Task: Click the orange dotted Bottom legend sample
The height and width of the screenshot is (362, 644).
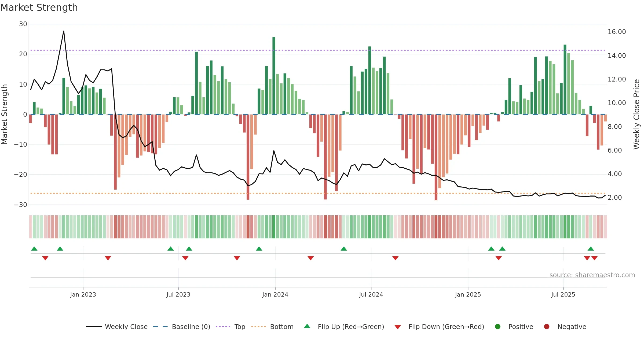Action: (x=259, y=327)
